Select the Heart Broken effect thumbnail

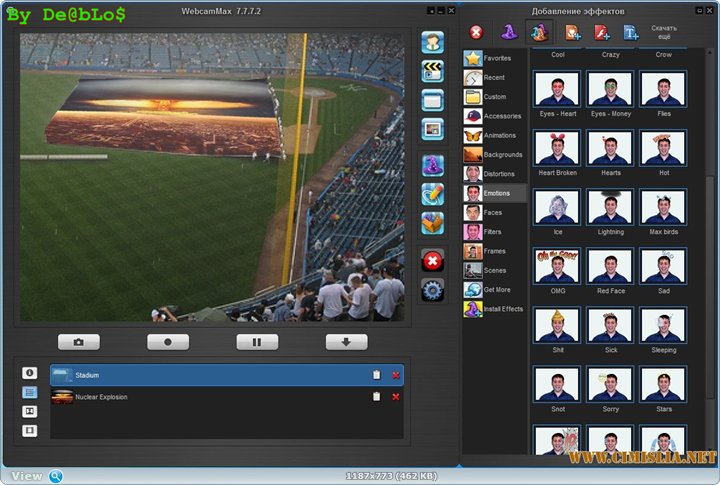(x=557, y=153)
